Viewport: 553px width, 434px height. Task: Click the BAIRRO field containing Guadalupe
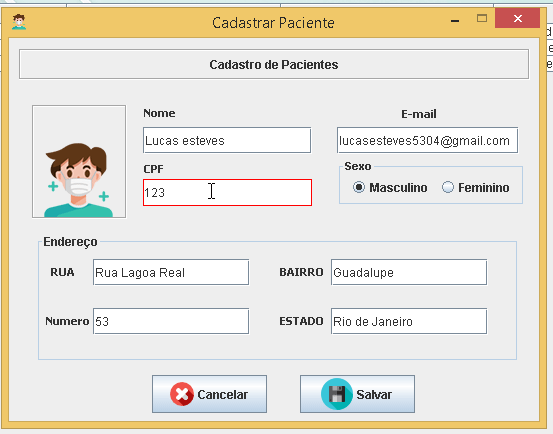409,272
